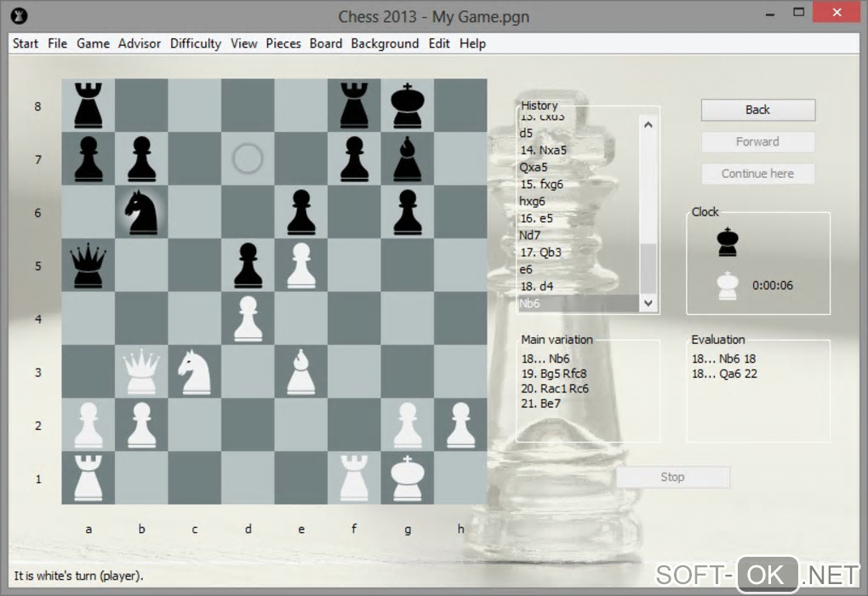Click the status text 'It is white's turn'
Screen dimensions: 868x596
[78, 576]
